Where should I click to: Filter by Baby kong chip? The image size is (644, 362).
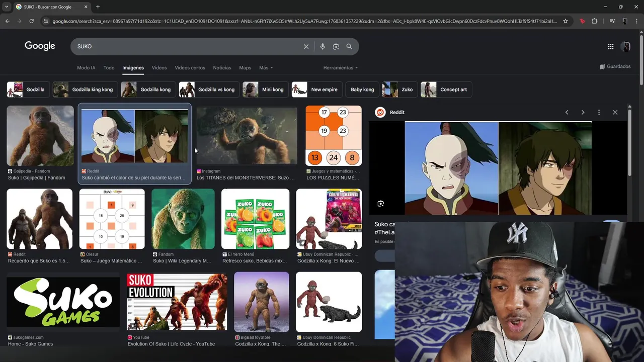362,89
